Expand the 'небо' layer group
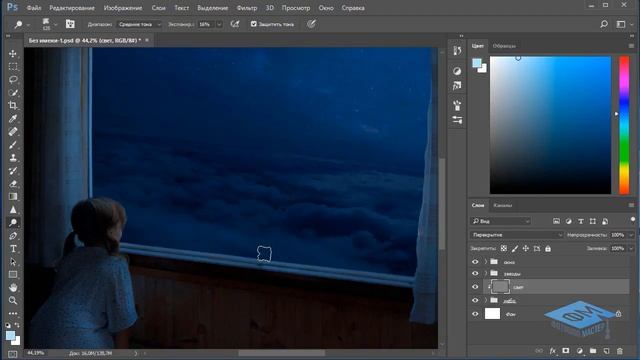640x360 pixels. pos(485,300)
